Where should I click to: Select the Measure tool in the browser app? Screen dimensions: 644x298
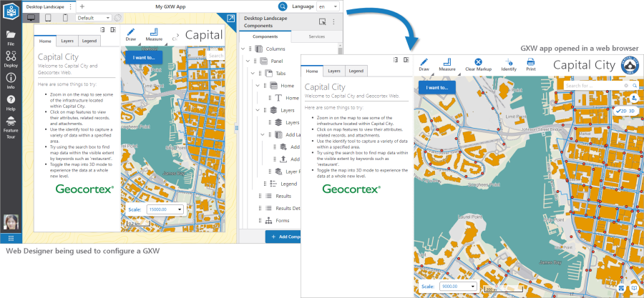tap(447, 65)
